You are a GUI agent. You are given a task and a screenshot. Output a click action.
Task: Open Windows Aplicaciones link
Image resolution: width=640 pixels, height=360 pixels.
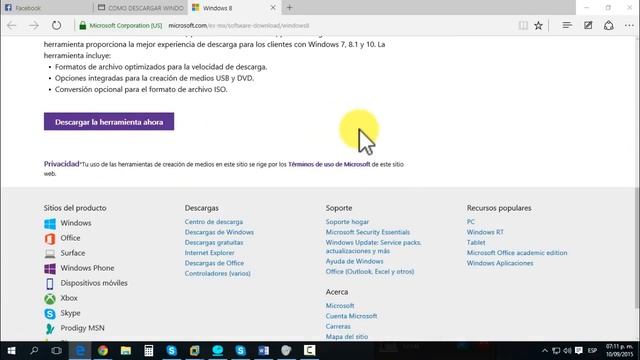point(500,263)
